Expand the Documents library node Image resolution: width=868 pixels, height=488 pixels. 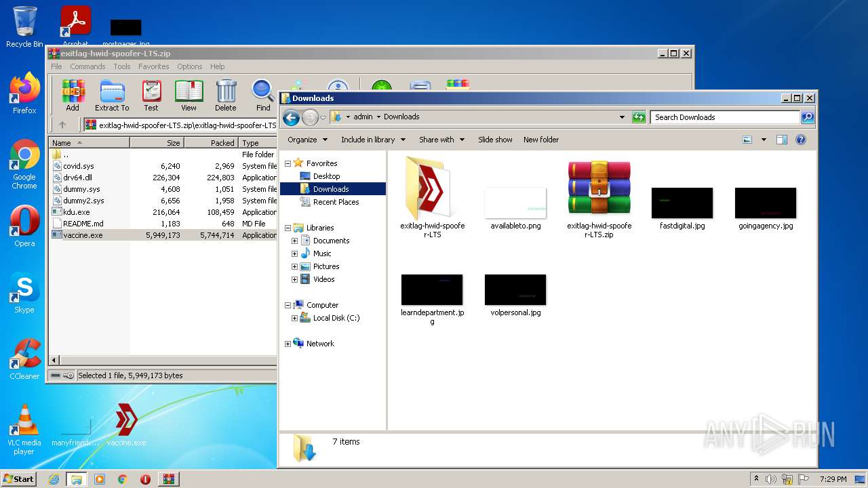pos(294,241)
